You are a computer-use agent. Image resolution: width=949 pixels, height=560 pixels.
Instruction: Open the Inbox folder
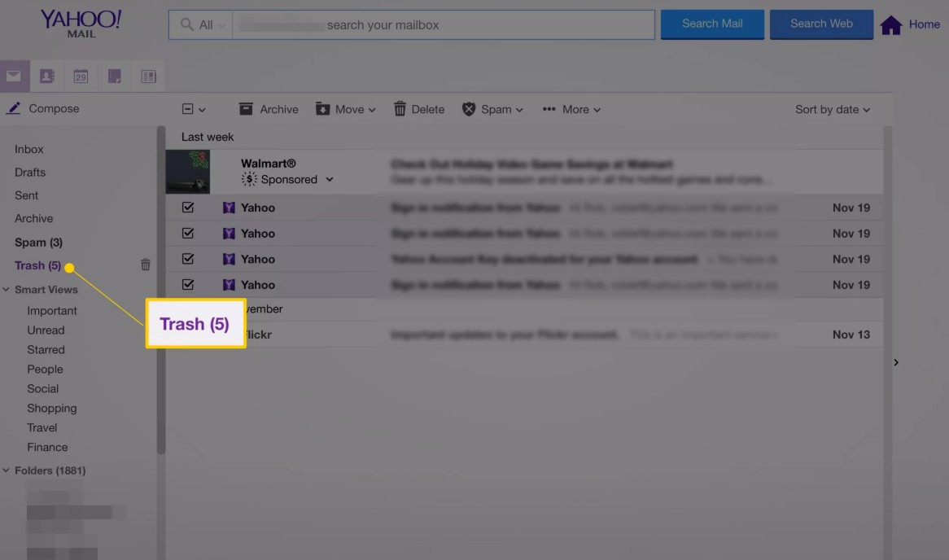coord(29,149)
